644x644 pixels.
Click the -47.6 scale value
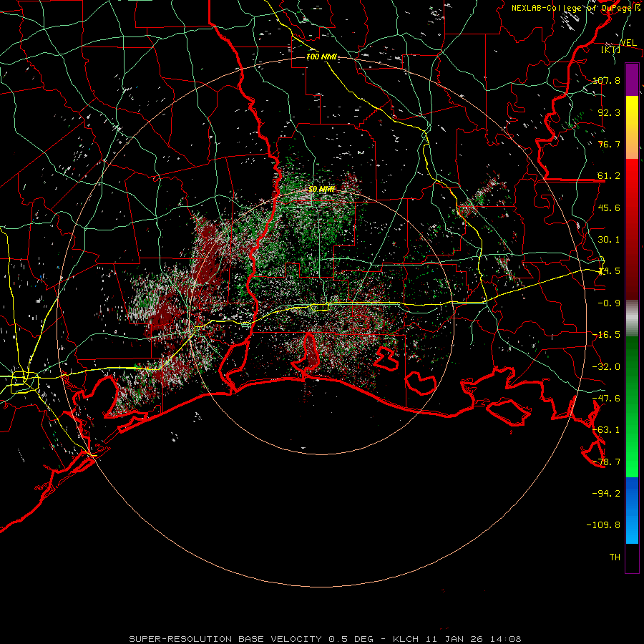coord(606,399)
